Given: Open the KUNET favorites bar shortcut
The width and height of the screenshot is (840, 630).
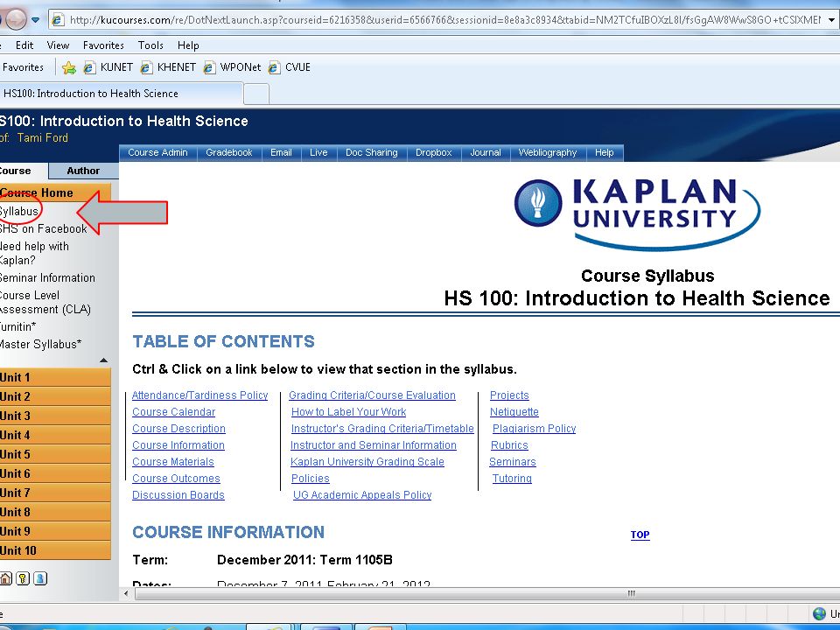Looking at the screenshot, I should click(x=108, y=67).
